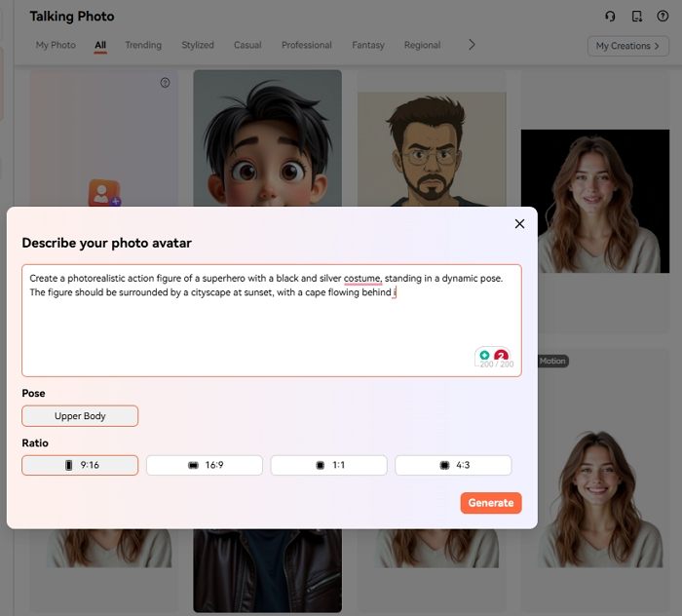The height and width of the screenshot is (616, 682).
Task: Open My Creations page
Action: pyautogui.click(x=628, y=46)
